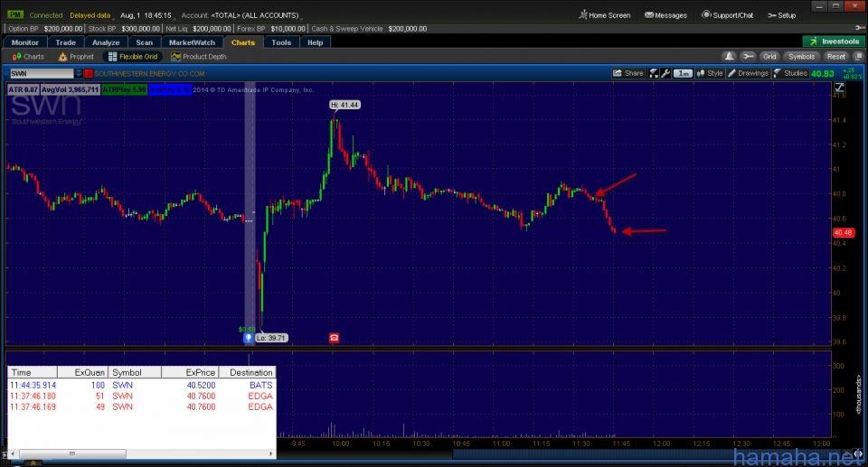
Task: Open the Help tab
Action: [315, 42]
